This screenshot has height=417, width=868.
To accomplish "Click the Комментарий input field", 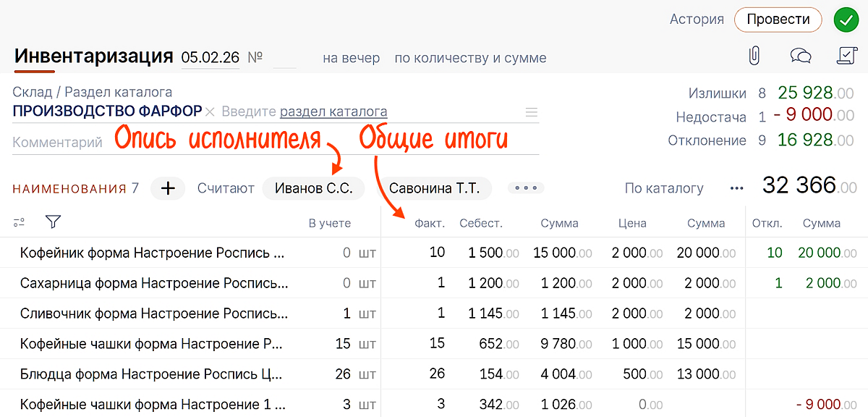I will (58, 143).
